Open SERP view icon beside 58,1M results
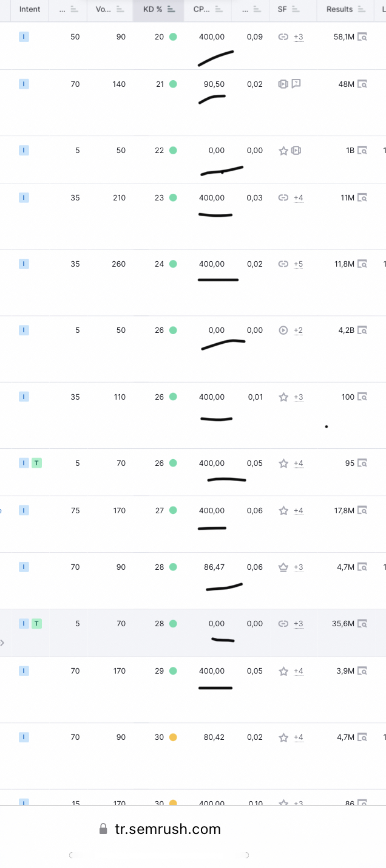Image resolution: width=386 pixels, height=868 pixels. click(362, 36)
